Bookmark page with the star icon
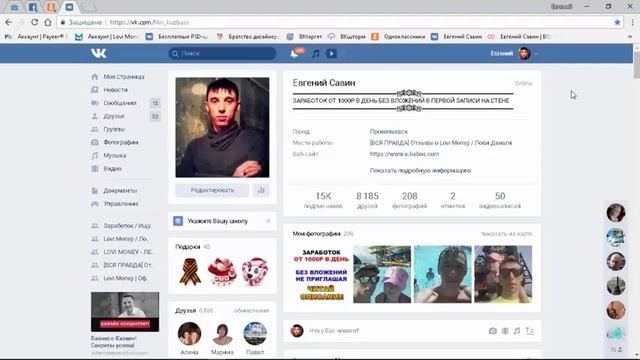 point(617,22)
